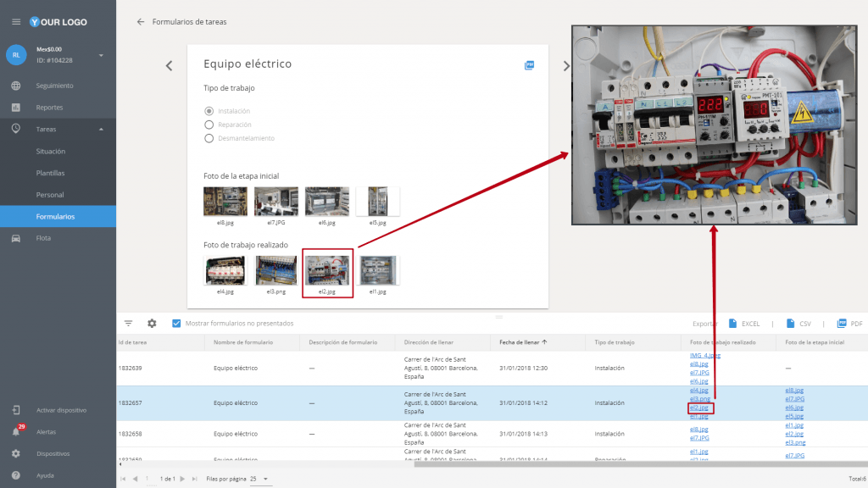This screenshot has height=488, width=868.
Task: Open Personal under Tareas
Action: (x=50, y=195)
